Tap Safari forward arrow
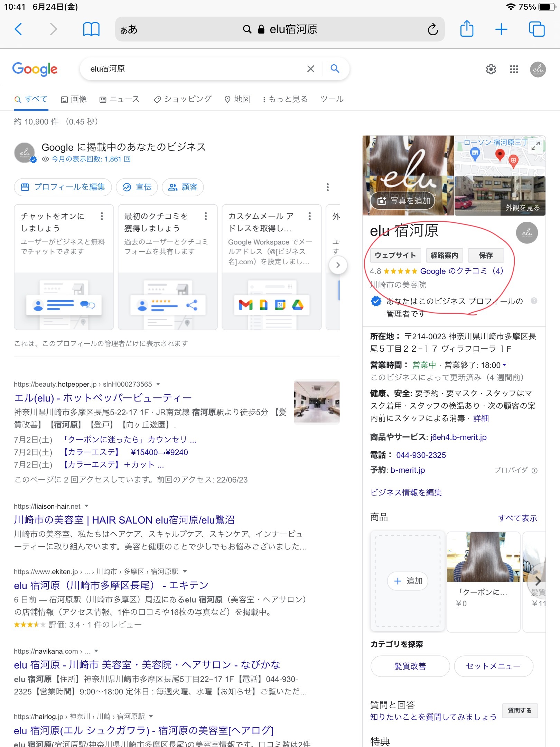 [53, 29]
